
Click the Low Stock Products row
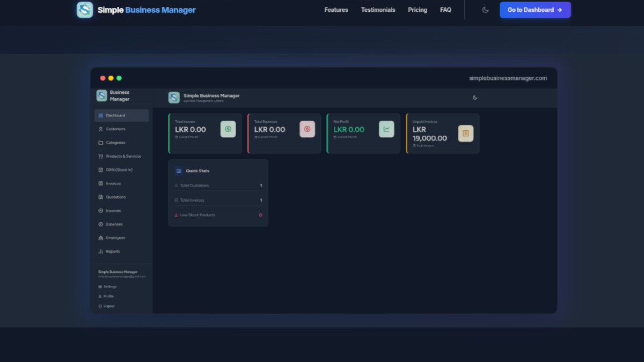218,215
